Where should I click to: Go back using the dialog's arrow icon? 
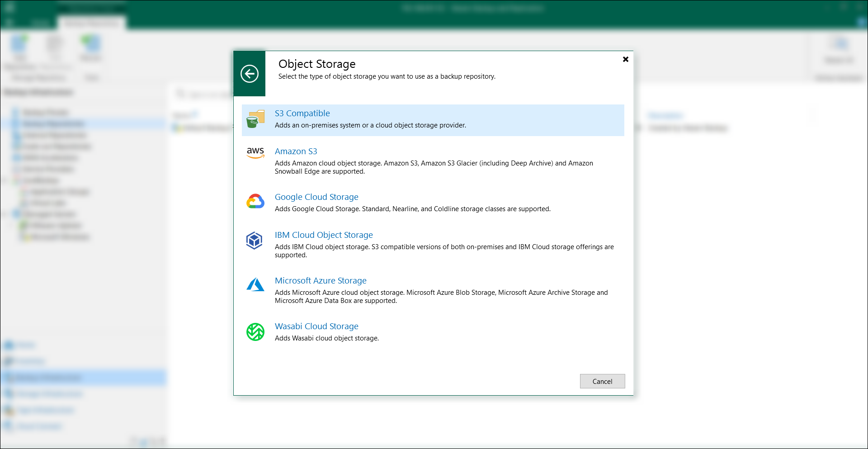pyautogui.click(x=250, y=74)
